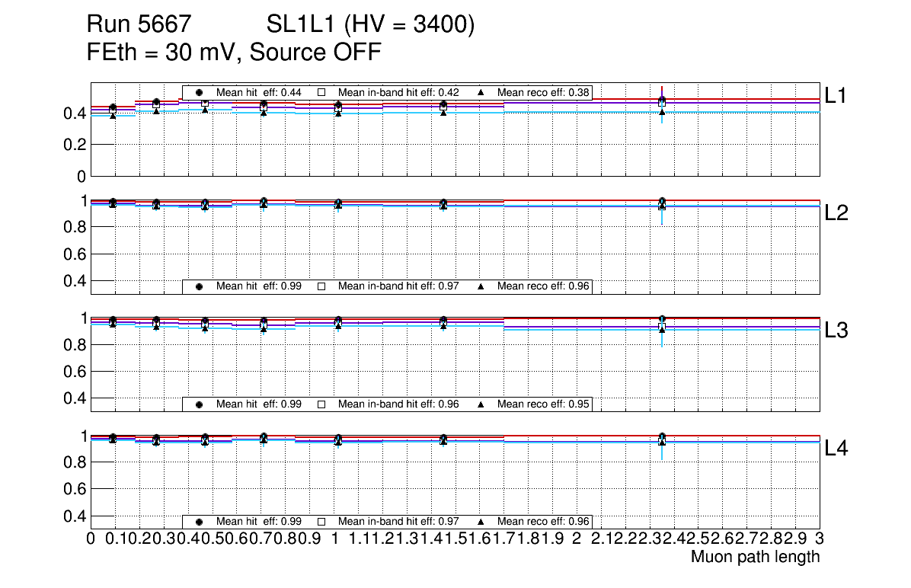Click the open square marker in L3 legend
This screenshot has height=588, width=911.
point(321,404)
